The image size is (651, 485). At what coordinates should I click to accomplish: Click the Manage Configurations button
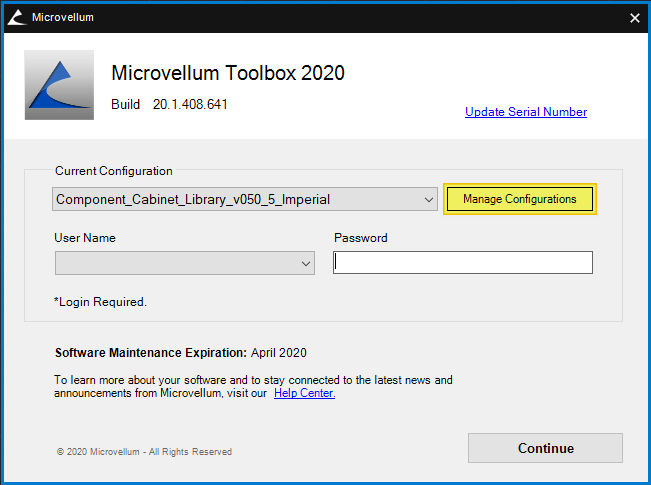[520, 199]
